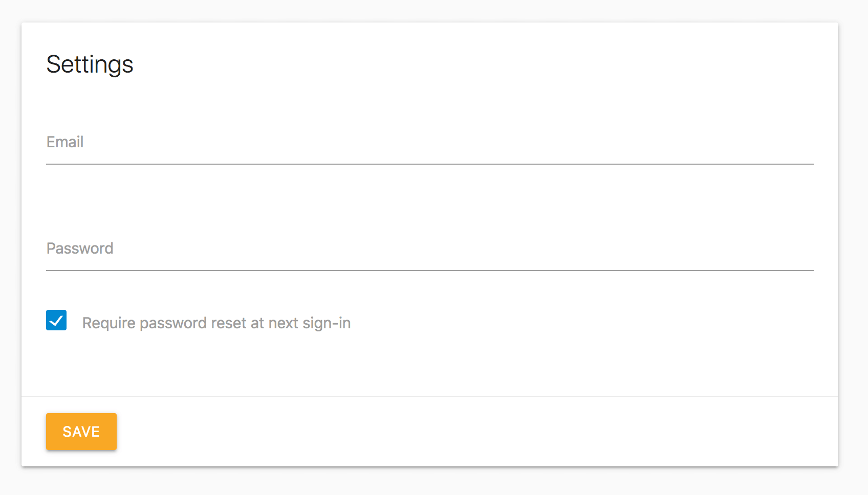Screen dimensions: 868x495
Task: Click the Password placeholder label
Action: (x=80, y=249)
